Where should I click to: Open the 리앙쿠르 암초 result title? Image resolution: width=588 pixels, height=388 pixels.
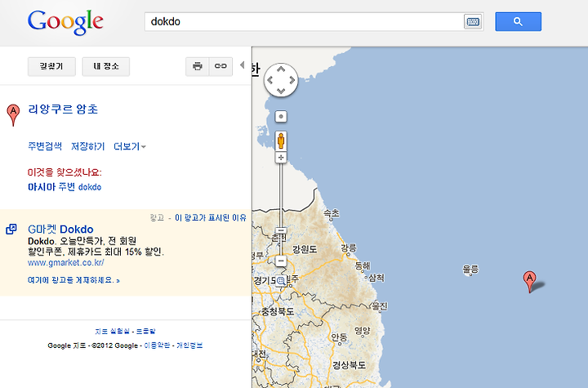coord(63,109)
